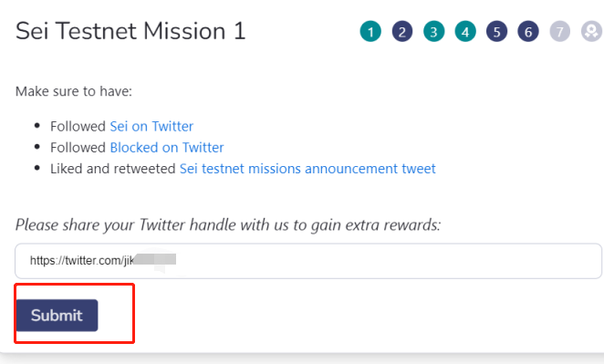
Task: Select step 3 in progress tracker
Action: tap(433, 31)
